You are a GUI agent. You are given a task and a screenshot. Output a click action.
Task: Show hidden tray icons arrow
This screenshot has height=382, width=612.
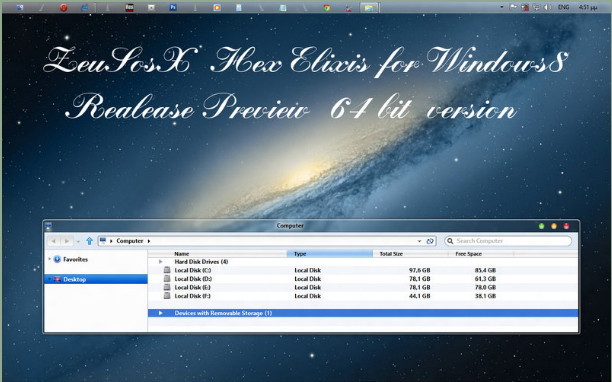point(502,7)
